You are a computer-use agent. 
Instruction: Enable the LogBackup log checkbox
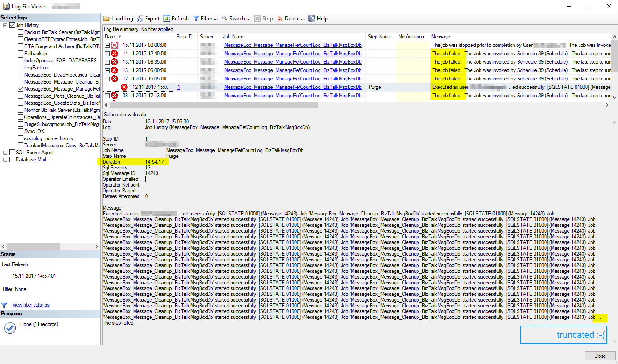coord(19,67)
